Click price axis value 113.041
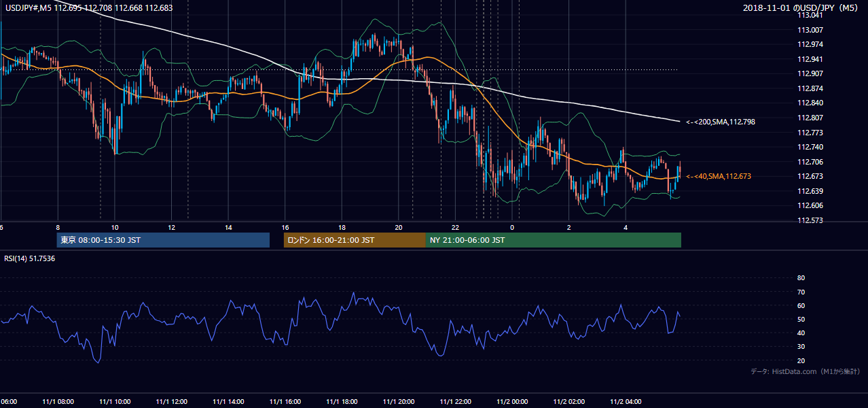The width and height of the screenshot is (868, 408). (810, 15)
